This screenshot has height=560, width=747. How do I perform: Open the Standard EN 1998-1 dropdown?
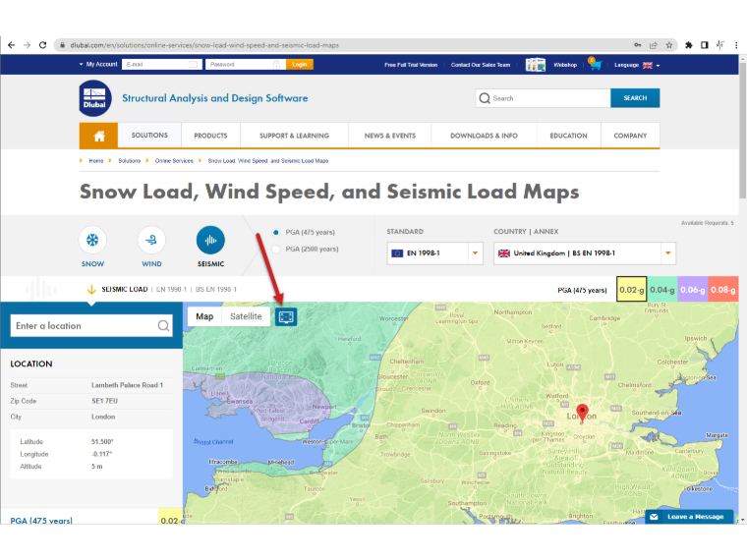pos(435,253)
